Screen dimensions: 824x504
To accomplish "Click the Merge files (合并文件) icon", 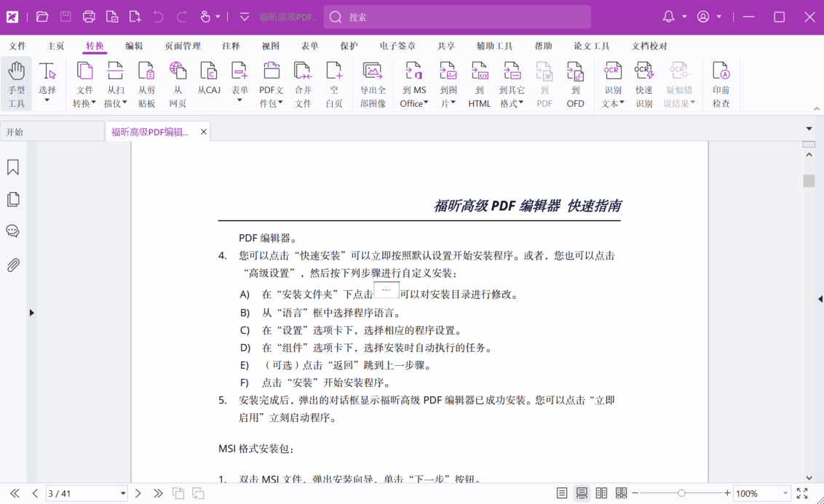I will pos(303,71).
